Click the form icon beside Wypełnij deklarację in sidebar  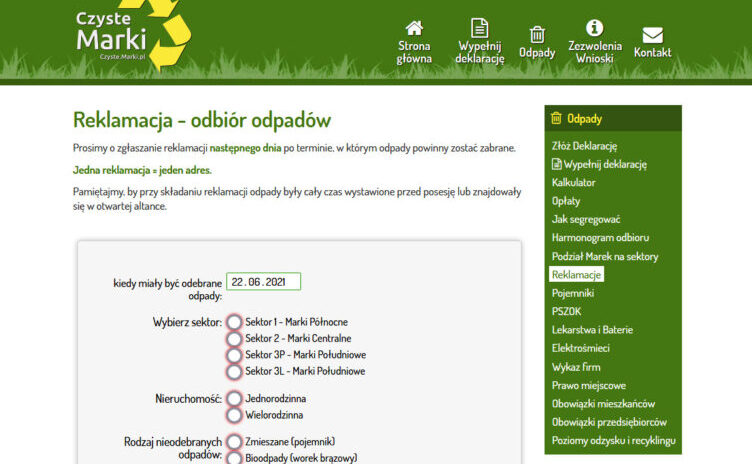tap(557, 164)
